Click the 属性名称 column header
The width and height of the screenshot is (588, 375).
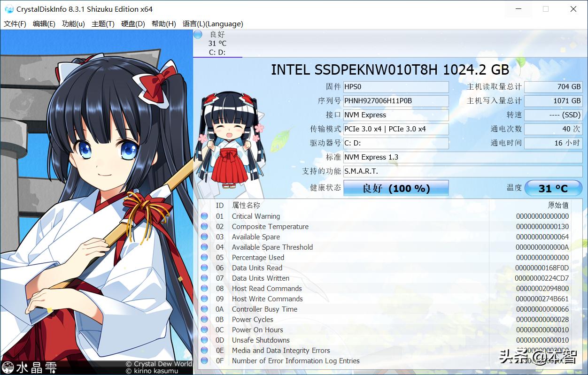(246, 206)
